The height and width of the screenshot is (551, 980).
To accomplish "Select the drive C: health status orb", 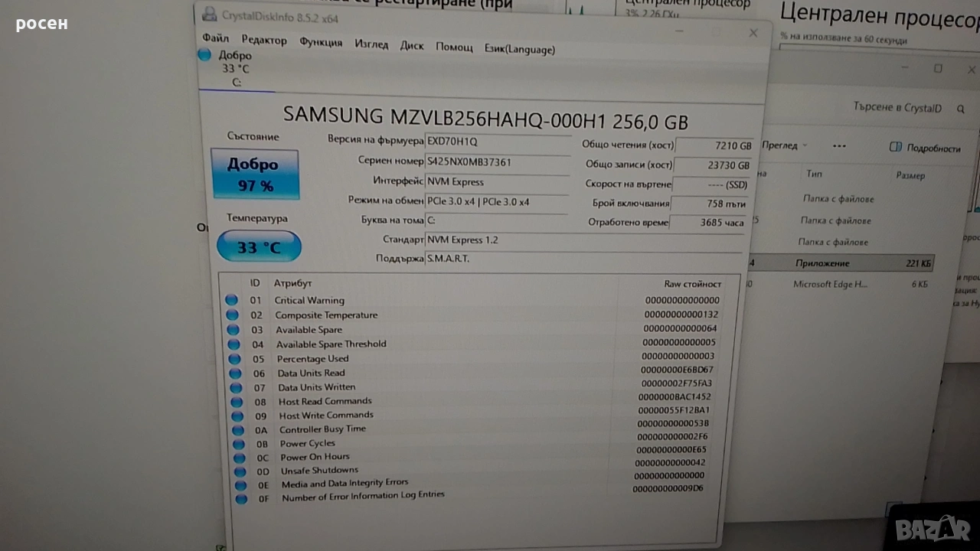I will click(x=204, y=55).
